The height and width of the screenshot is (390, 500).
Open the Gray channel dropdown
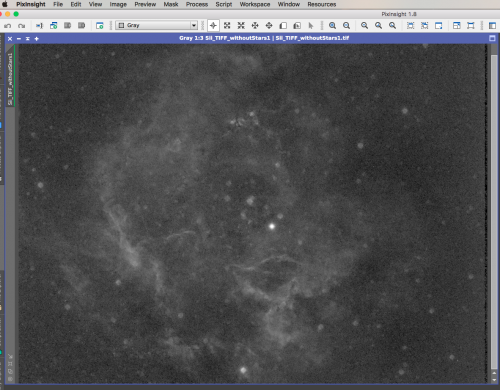pos(157,25)
